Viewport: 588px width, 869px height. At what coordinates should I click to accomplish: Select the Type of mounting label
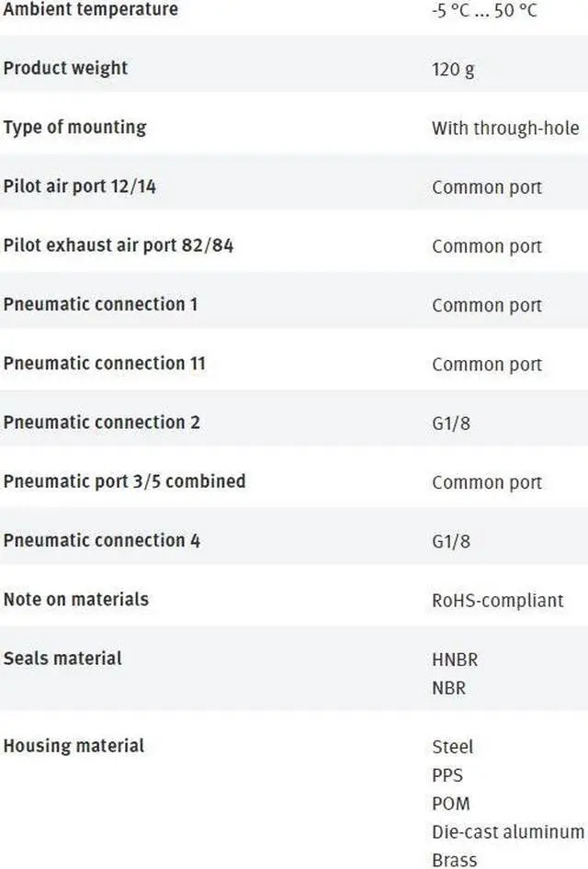74,127
